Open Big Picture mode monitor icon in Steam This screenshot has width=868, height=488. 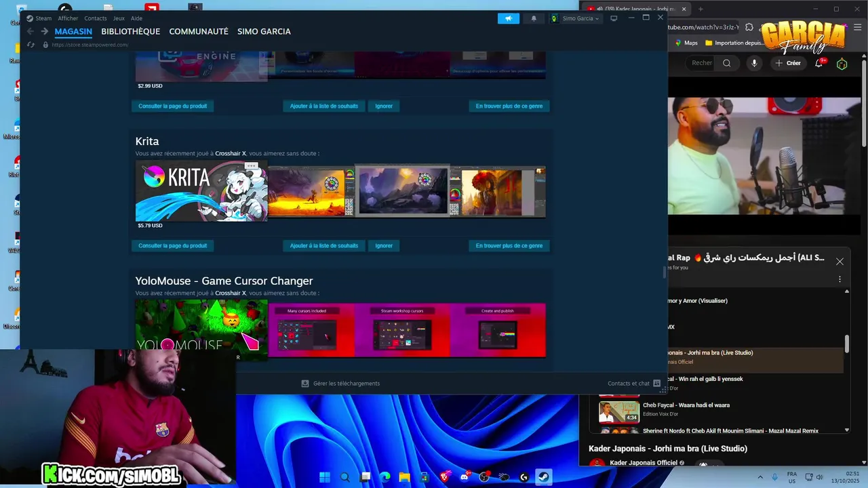[614, 18]
